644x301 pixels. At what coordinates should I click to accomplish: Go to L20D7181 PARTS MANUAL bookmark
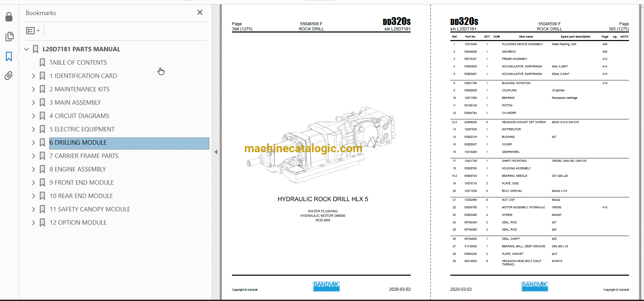(81, 49)
